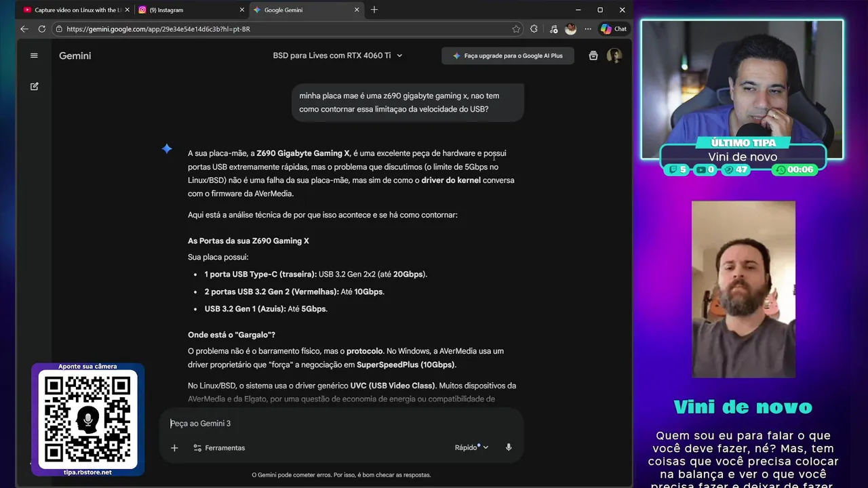Viewport: 868px width, 488px height.
Task: Click the Vini de novo title text
Action: click(743, 407)
